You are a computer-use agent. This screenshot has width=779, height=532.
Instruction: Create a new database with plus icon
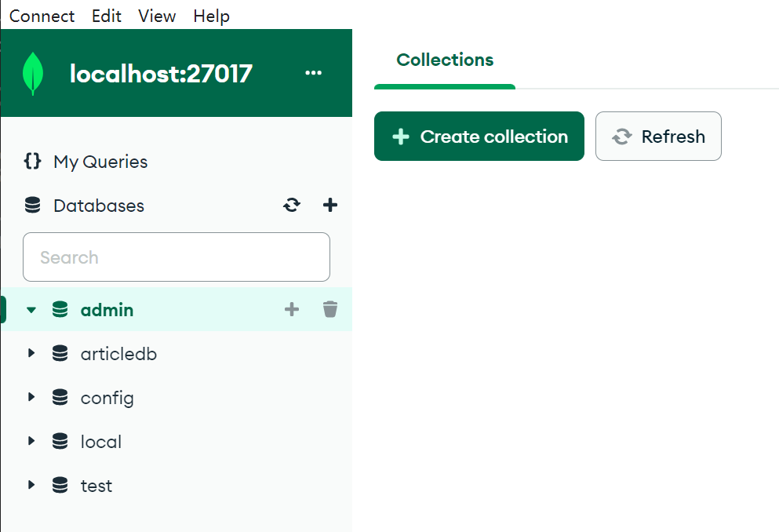click(330, 206)
